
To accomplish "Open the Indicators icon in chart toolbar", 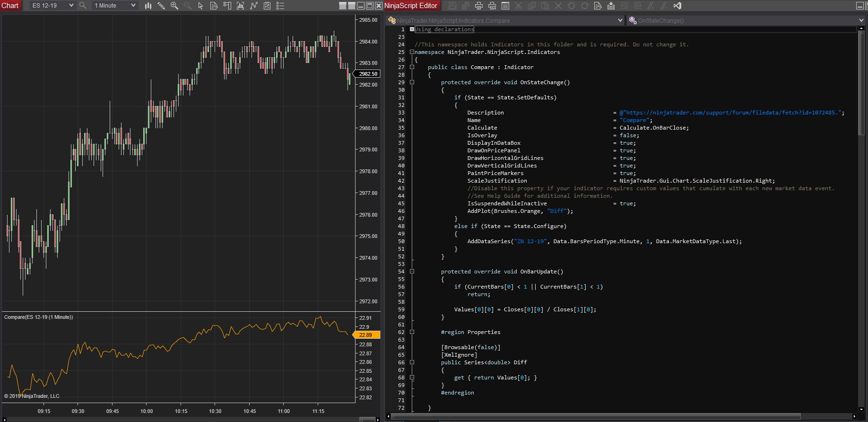I will click(254, 6).
